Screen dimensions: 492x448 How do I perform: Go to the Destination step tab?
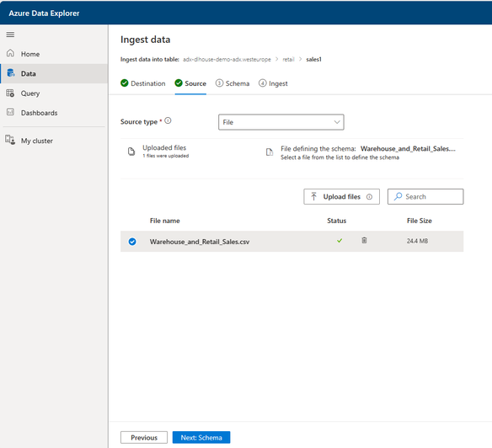(x=142, y=83)
